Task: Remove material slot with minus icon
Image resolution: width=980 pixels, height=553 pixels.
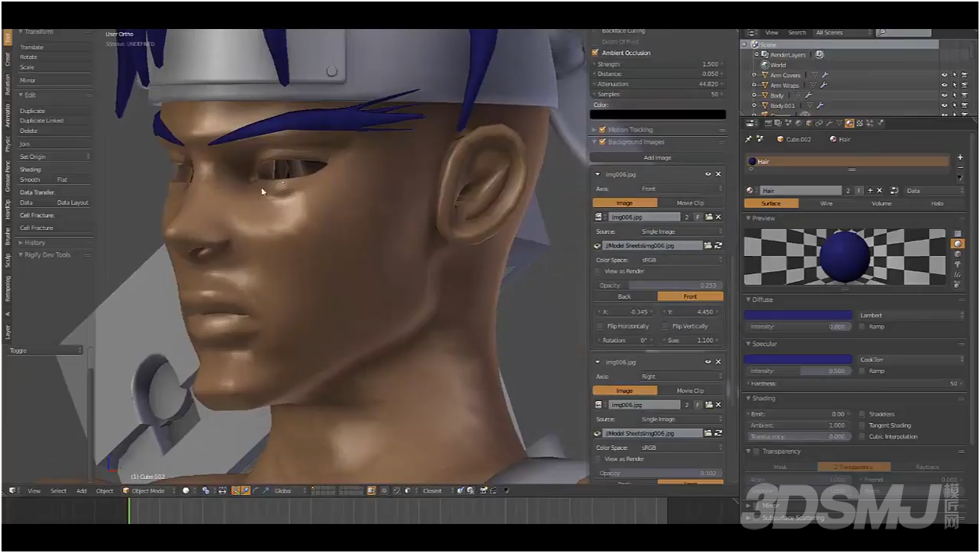Action: click(x=960, y=167)
